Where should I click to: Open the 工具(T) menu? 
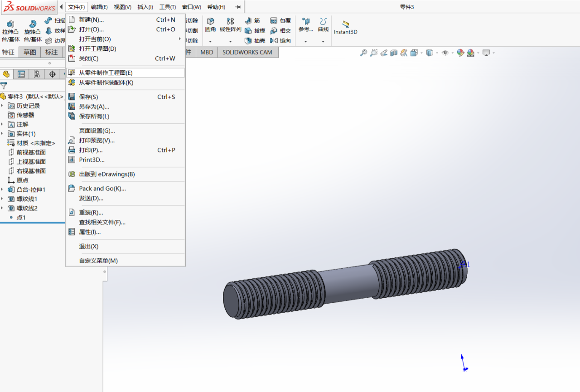[168, 7]
